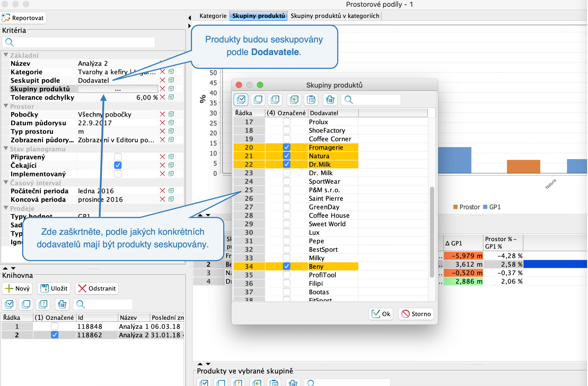Uncheck the Fromagerie supplier checkbox

(286, 147)
